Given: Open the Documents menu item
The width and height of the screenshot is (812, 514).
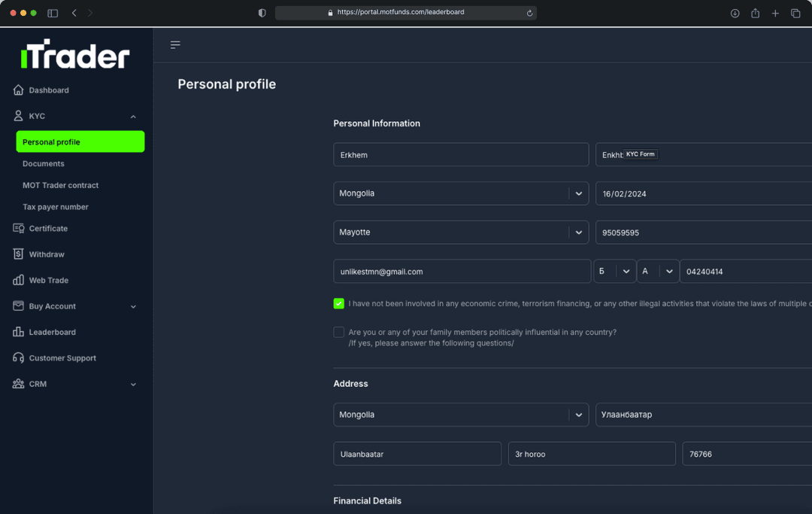Looking at the screenshot, I should pyautogui.click(x=44, y=164).
